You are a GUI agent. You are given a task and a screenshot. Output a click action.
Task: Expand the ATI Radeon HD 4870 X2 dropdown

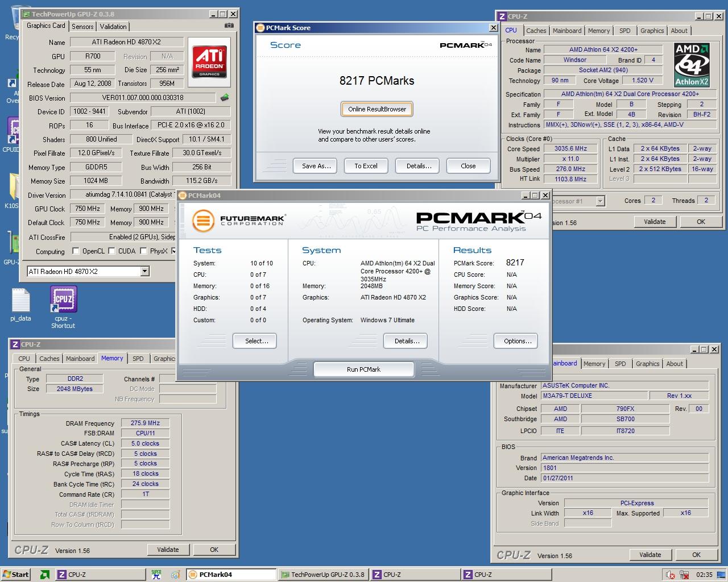[x=144, y=272]
